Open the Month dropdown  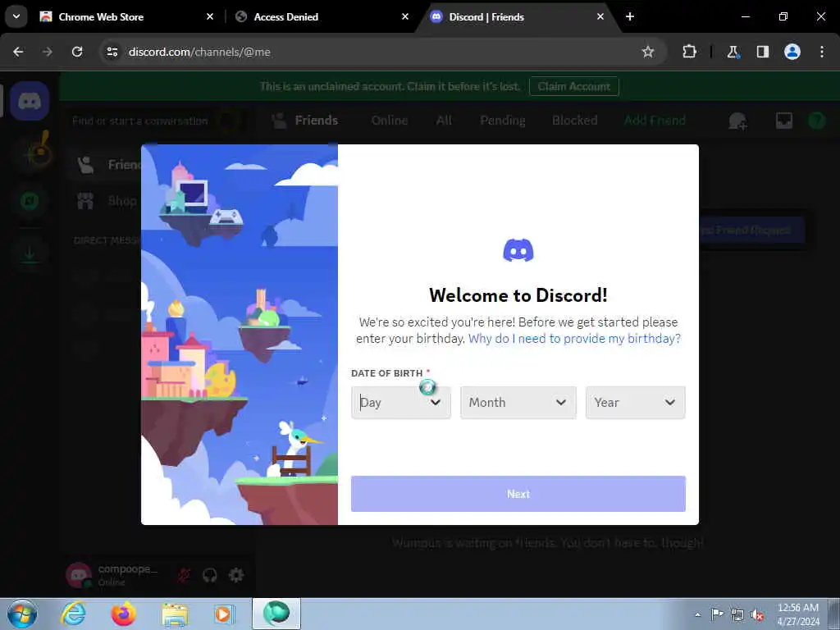tap(518, 402)
